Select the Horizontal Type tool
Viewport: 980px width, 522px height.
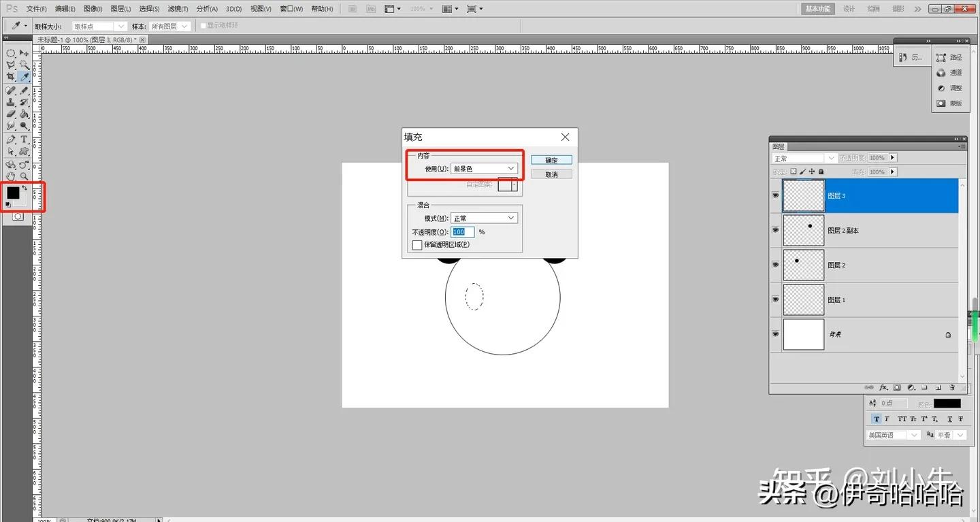coord(24,140)
